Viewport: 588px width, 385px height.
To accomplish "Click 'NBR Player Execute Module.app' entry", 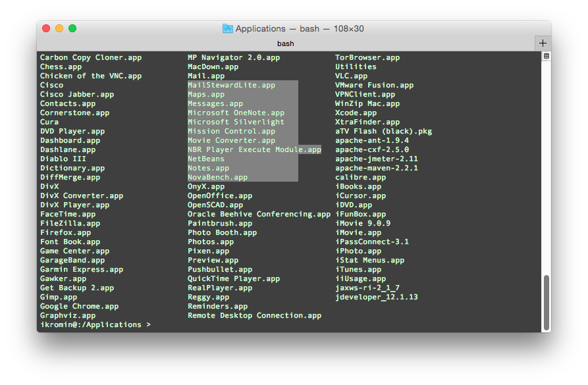I will pyautogui.click(x=254, y=150).
